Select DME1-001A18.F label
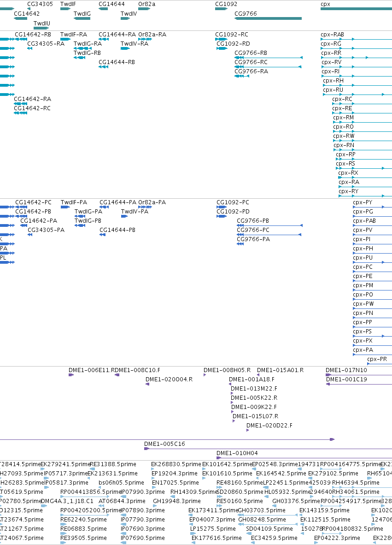 252,379
